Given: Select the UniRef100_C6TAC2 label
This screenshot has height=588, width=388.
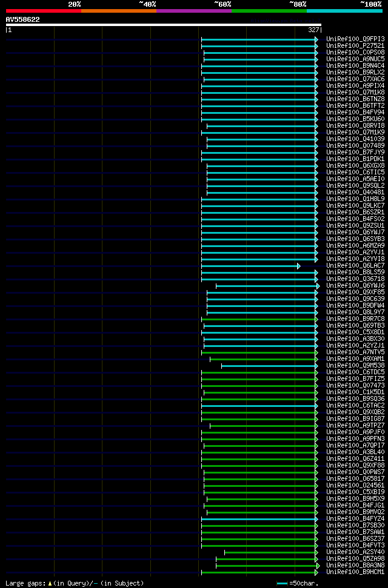Looking at the screenshot, I should click(x=355, y=405).
